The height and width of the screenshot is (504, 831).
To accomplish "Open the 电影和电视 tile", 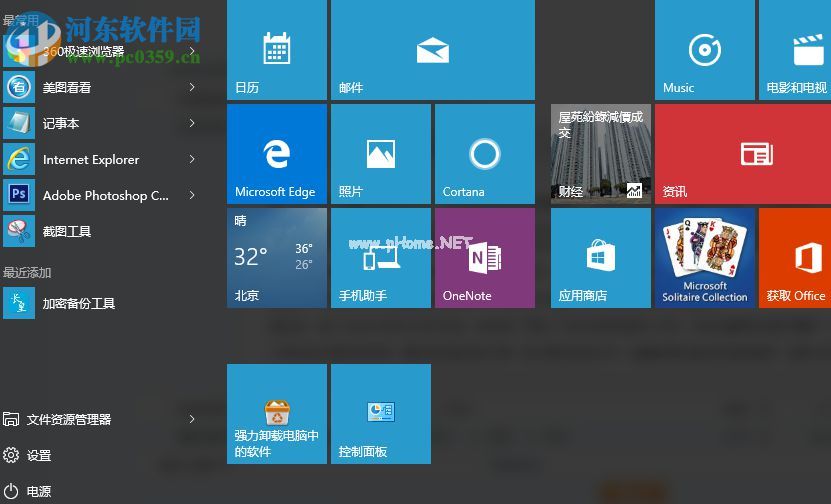I will (795, 50).
